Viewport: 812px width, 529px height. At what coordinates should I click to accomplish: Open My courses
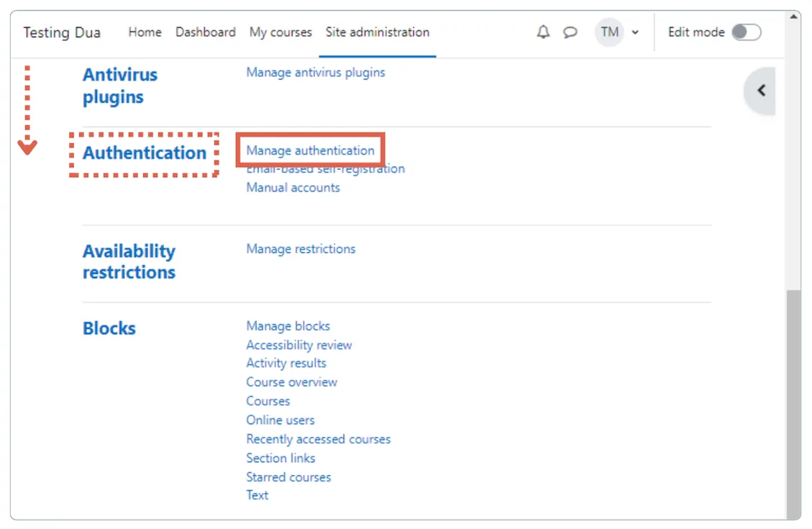point(280,32)
